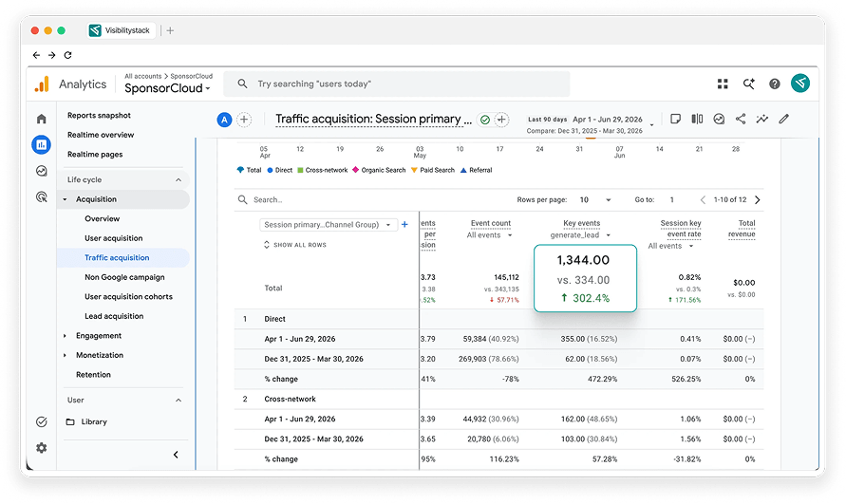This screenshot has height=504, width=846.
Task: Open the Advertising icon in left rail
Action: point(42,197)
